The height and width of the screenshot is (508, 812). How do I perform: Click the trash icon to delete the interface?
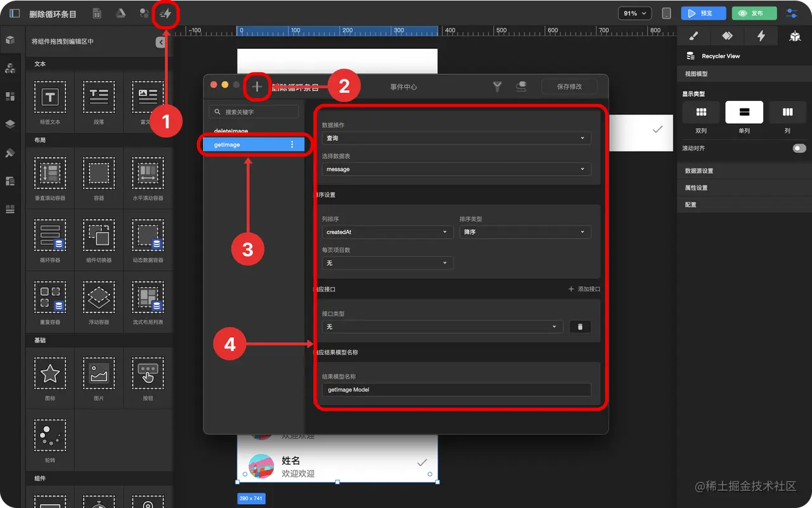pyautogui.click(x=580, y=326)
